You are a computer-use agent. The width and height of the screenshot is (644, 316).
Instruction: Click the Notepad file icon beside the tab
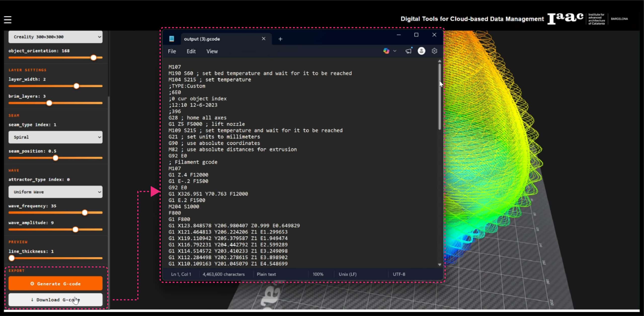172,39
